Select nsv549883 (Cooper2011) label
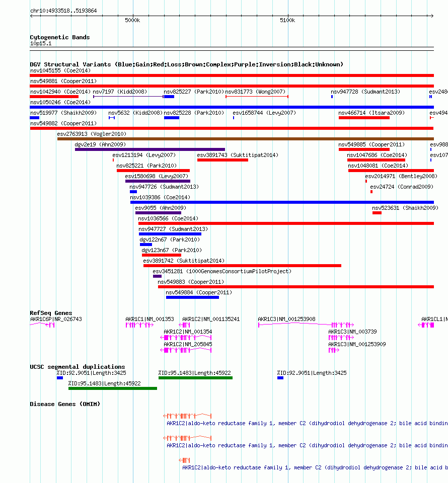 point(191,282)
